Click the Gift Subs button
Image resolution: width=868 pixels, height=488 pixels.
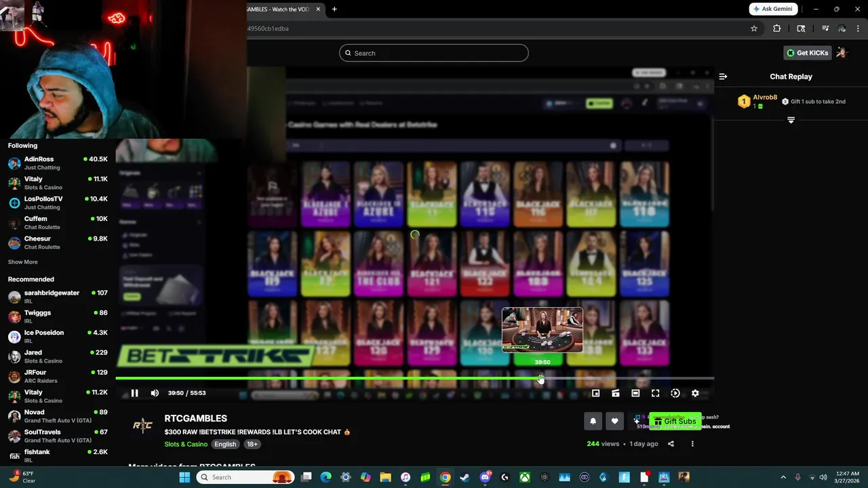675,421
